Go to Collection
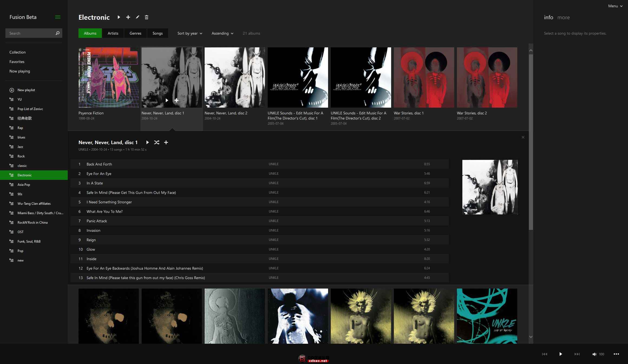This screenshot has height=364, width=628. [18, 52]
